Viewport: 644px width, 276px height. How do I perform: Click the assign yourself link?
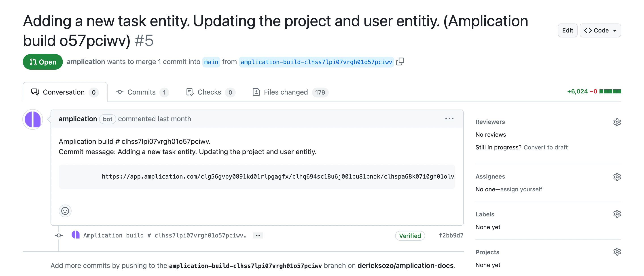point(521,189)
